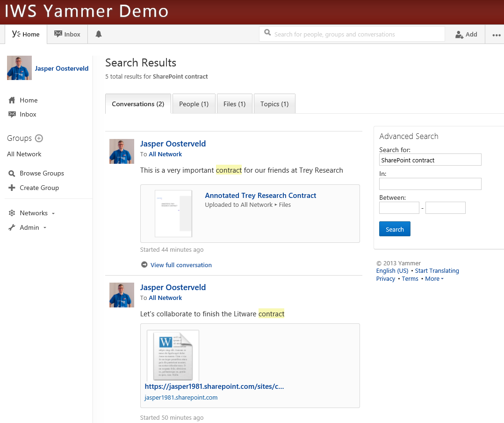Open Jasper Oosterveld profile photo in sidebar
The width and height of the screenshot is (504, 423).
19,68
